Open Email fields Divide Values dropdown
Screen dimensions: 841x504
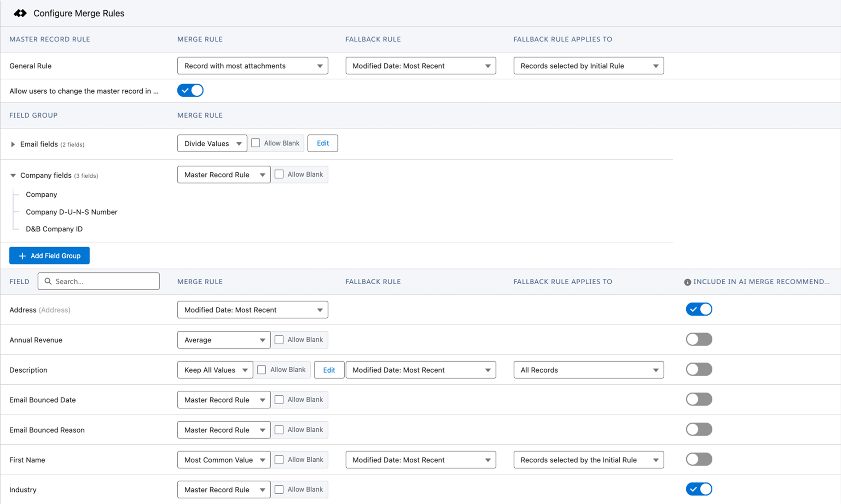coord(212,143)
